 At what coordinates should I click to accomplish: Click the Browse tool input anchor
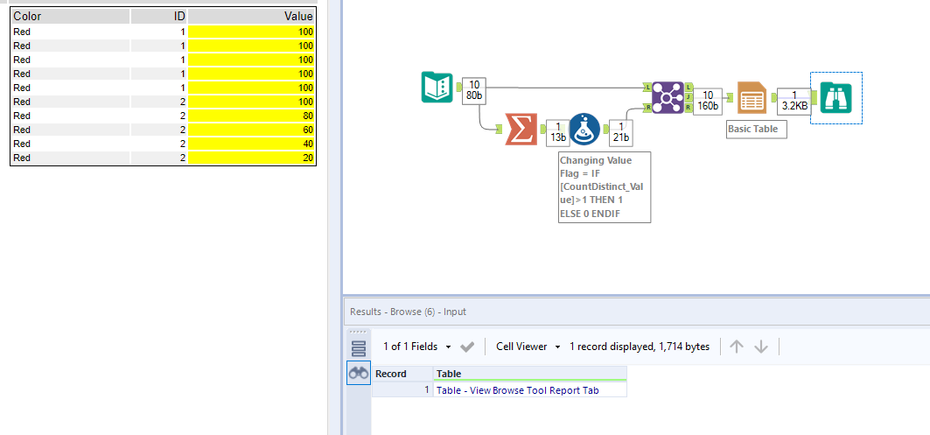click(816, 97)
